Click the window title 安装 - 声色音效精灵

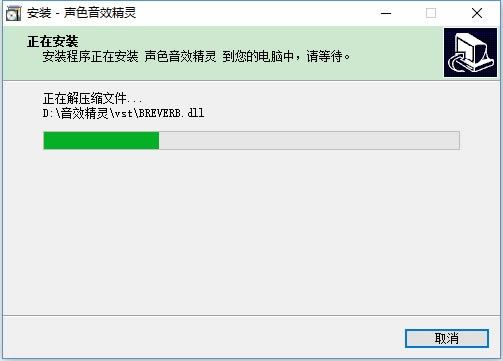click(82, 13)
